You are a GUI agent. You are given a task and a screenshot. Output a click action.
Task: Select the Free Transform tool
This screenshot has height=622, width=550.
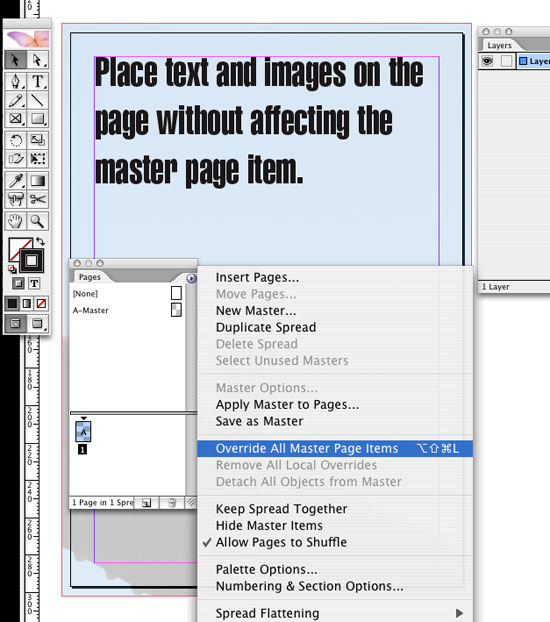[38, 159]
